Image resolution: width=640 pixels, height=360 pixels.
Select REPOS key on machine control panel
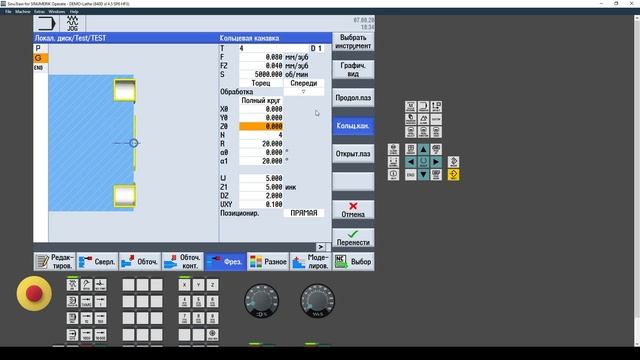click(86, 284)
